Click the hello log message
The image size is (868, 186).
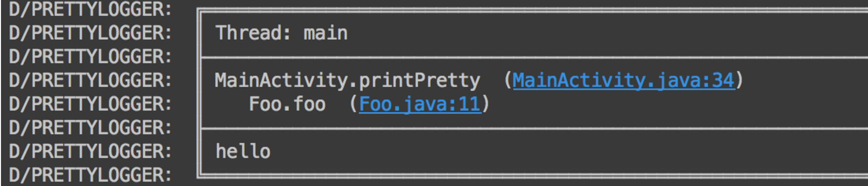243,151
